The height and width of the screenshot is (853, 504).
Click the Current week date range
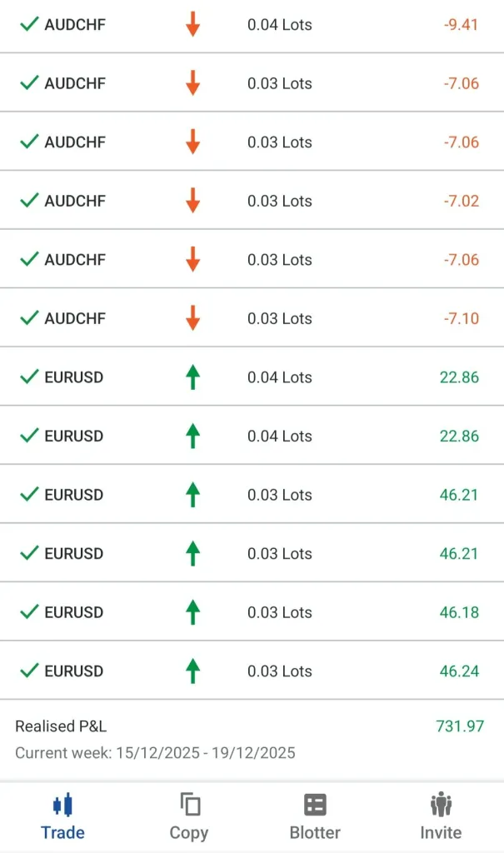(x=155, y=753)
